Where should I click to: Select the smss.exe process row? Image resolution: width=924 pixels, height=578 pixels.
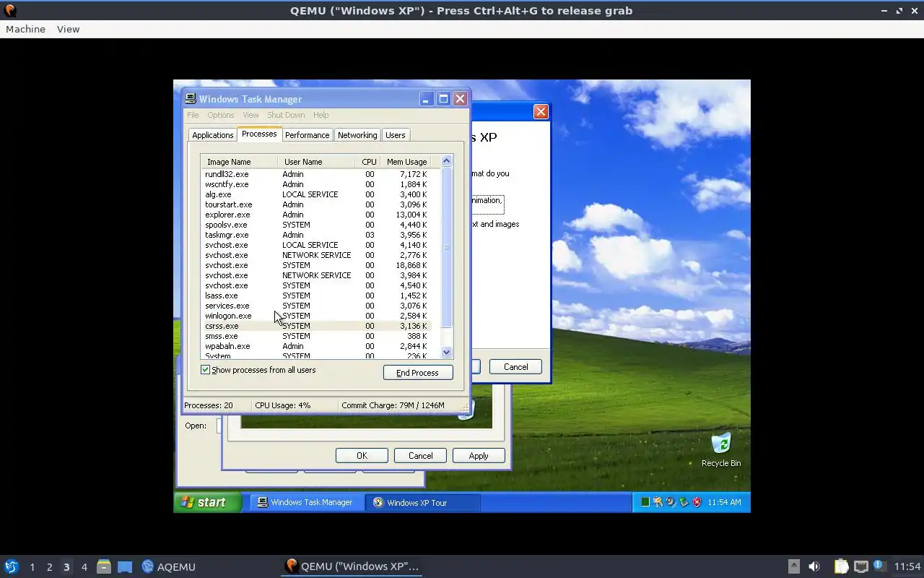(x=317, y=336)
